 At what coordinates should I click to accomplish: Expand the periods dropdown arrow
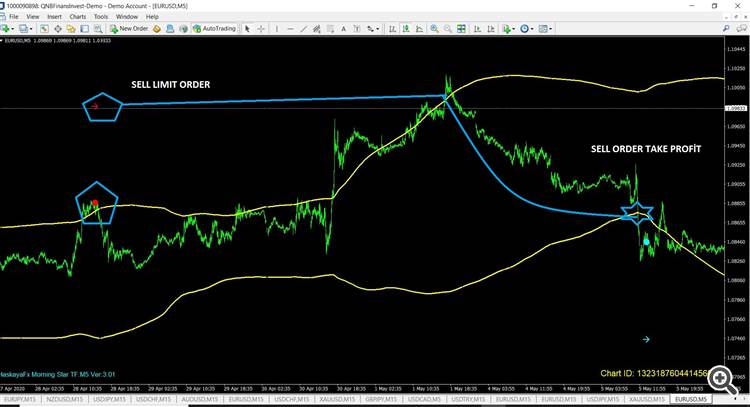(532, 29)
